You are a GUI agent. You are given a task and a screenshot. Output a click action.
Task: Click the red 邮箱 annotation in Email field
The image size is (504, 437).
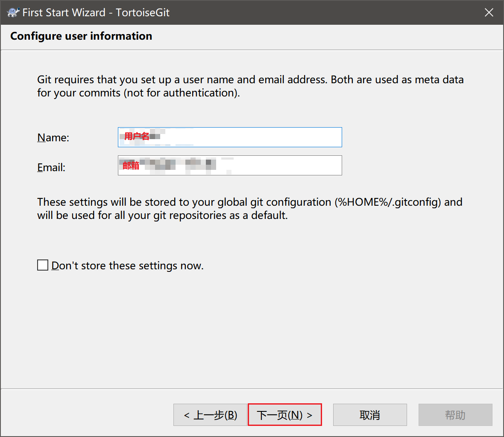[131, 166]
